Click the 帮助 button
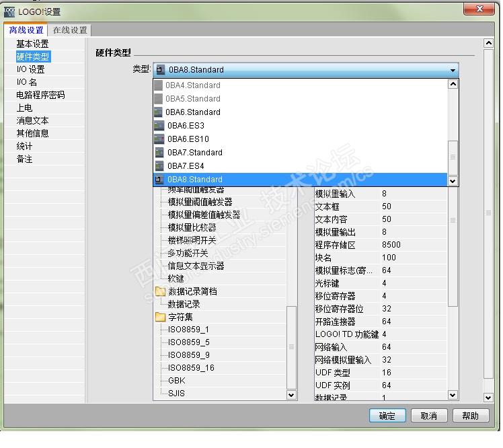Screen dimensions: 503x448 tap(471, 416)
